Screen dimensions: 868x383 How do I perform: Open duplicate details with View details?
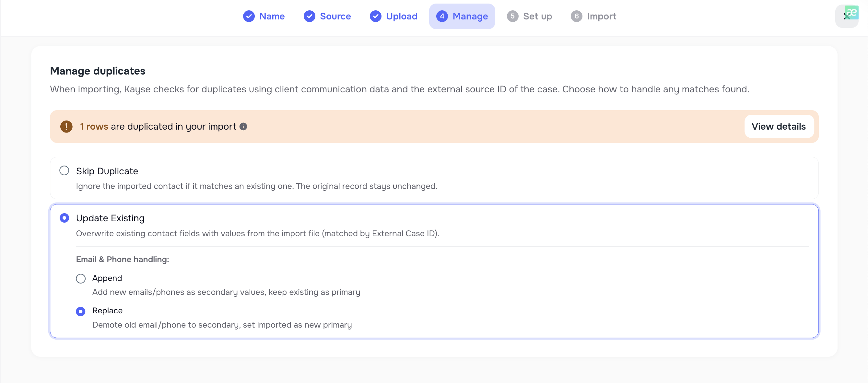coord(779,126)
